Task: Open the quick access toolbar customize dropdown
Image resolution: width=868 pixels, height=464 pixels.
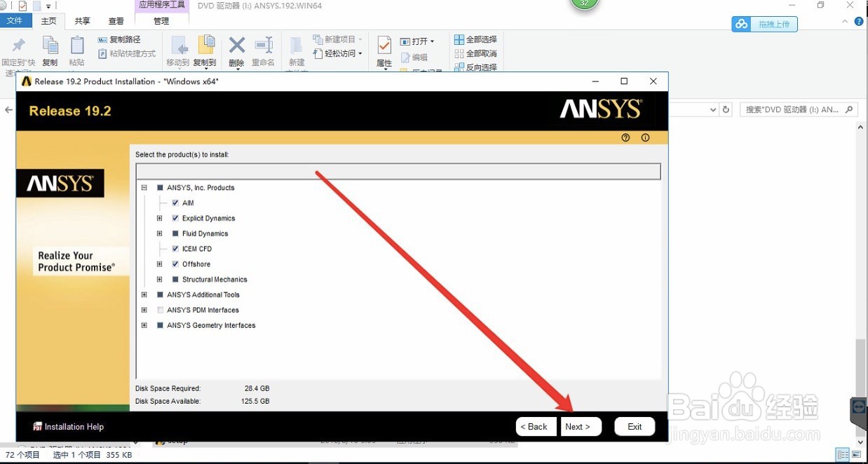Action: (x=48, y=6)
